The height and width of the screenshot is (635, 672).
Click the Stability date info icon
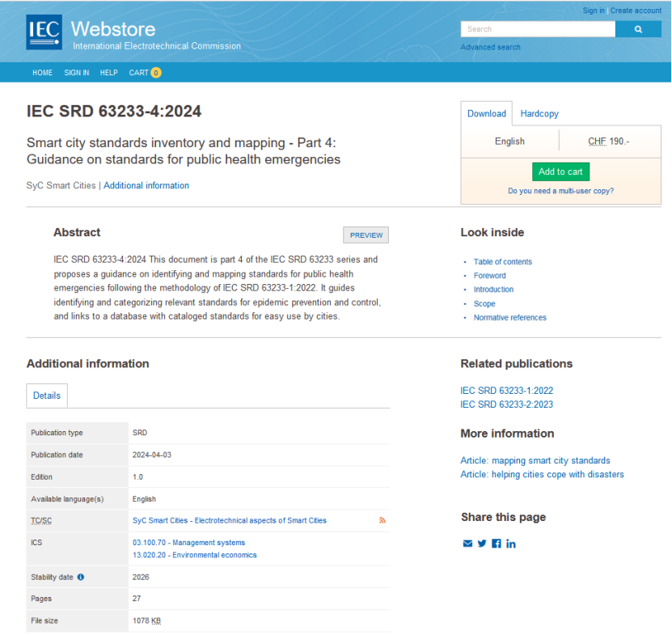[x=81, y=578]
